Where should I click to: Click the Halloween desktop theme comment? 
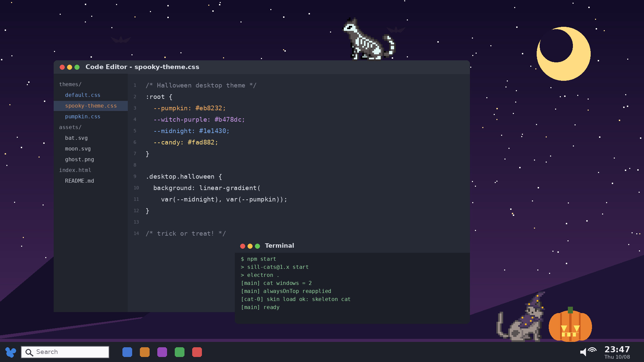click(x=201, y=85)
